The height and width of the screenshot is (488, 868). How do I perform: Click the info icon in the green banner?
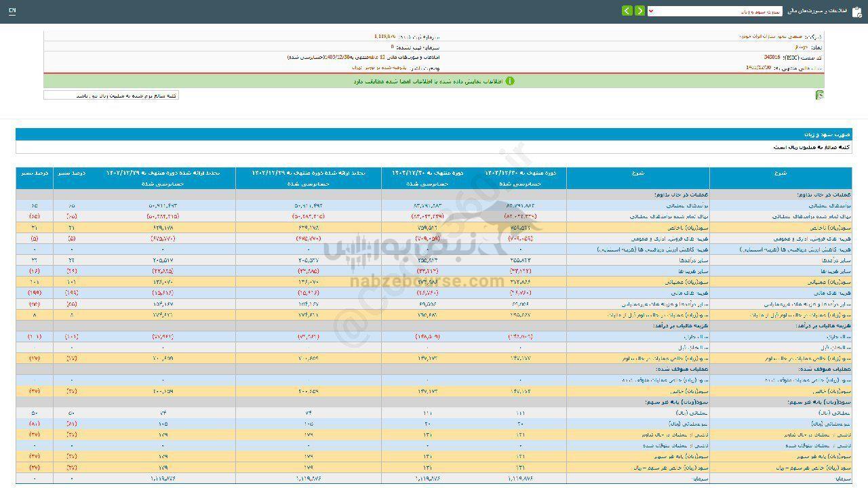click(510, 81)
